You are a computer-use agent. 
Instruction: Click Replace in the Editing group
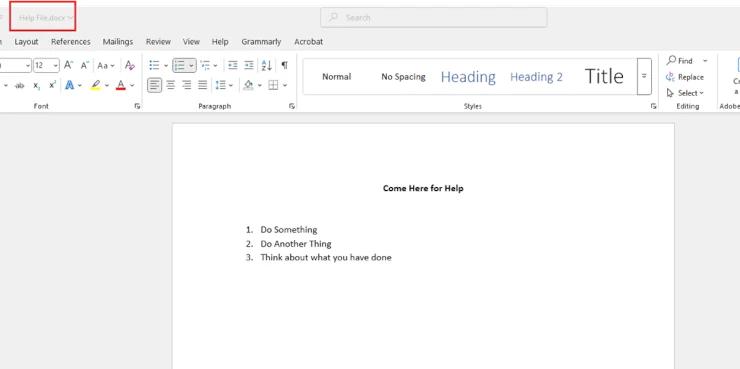coord(685,77)
